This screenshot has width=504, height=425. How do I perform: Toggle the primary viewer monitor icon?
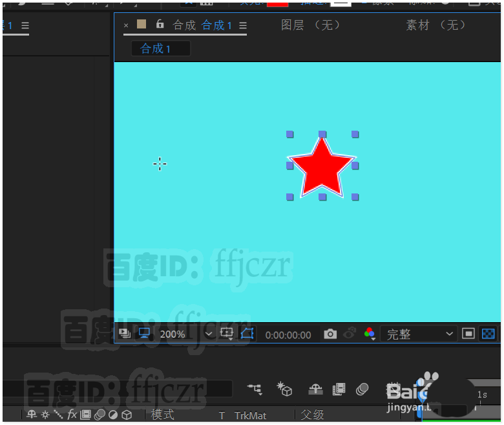tap(144, 334)
